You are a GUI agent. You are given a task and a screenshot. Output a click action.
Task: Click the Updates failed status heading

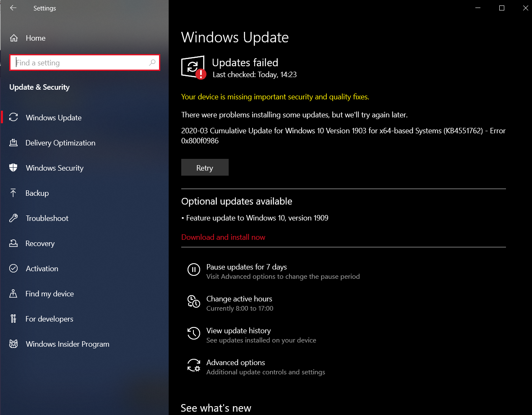click(x=245, y=62)
